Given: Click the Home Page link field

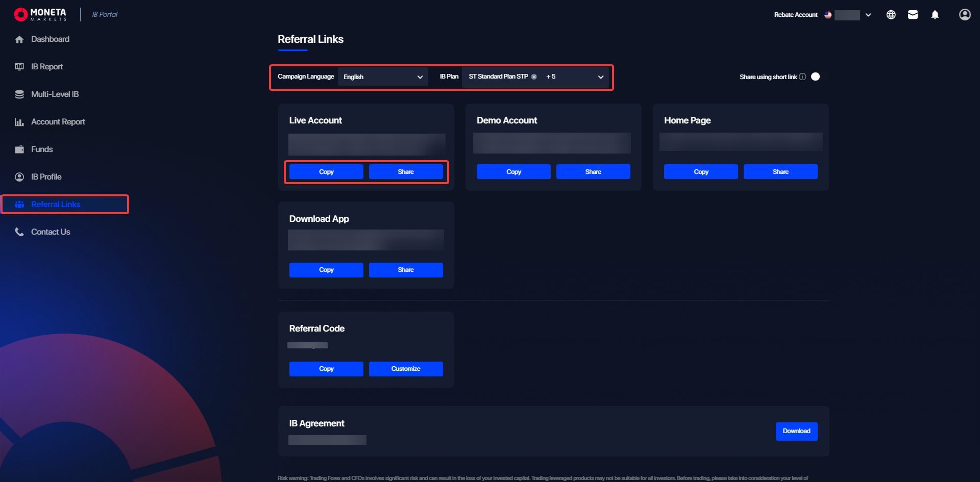Looking at the screenshot, I should coord(741,142).
